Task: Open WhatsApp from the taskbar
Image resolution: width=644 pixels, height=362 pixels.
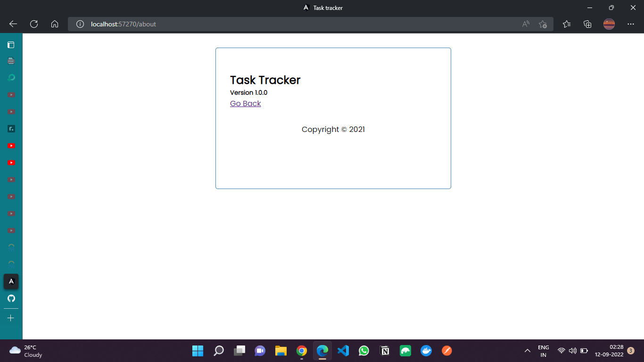Action: (x=364, y=351)
